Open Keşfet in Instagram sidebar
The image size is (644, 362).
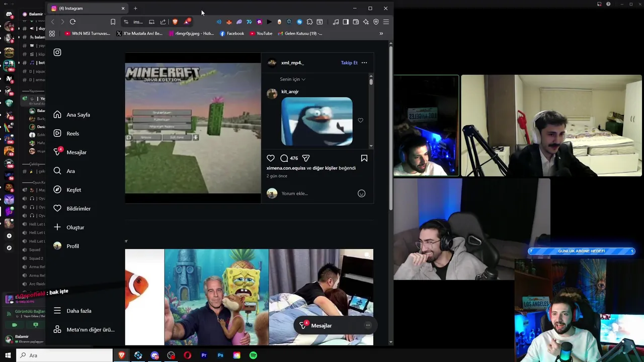pyautogui.click(x=67, y=190)
